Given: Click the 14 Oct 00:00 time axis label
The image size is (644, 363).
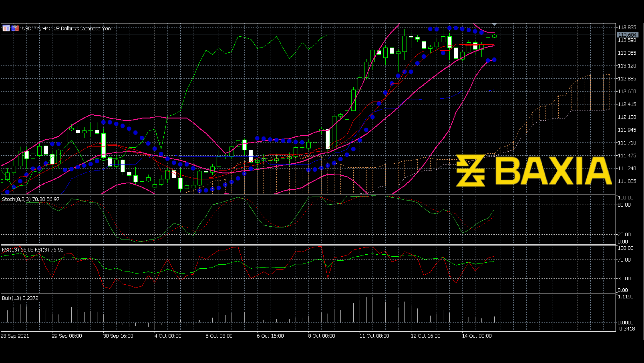Looking at the screenshot, I should click(477, 336).
